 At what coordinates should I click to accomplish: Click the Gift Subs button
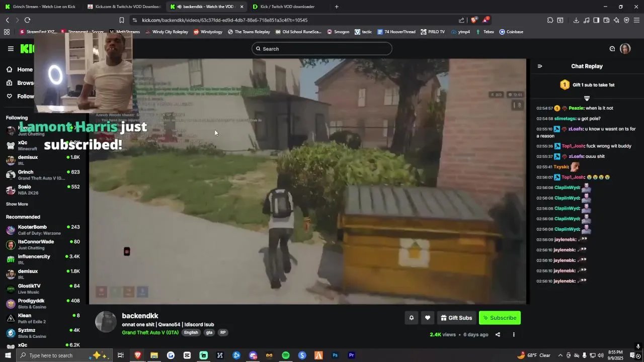(456, 318)
